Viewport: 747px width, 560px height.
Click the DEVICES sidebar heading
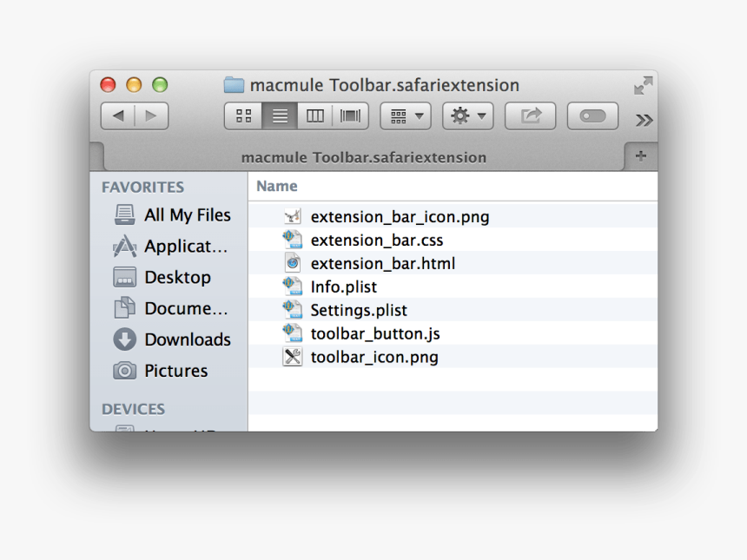point(134,409)
